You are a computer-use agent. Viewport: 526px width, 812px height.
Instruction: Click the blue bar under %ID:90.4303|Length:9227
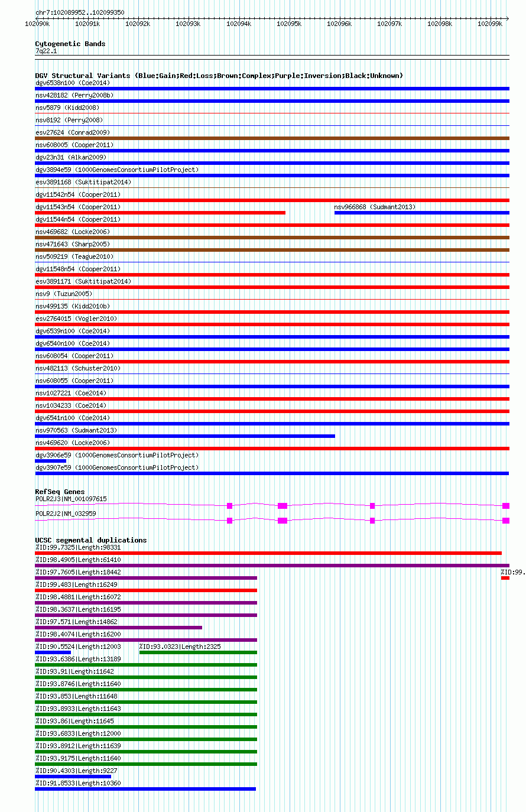point(73,777)
